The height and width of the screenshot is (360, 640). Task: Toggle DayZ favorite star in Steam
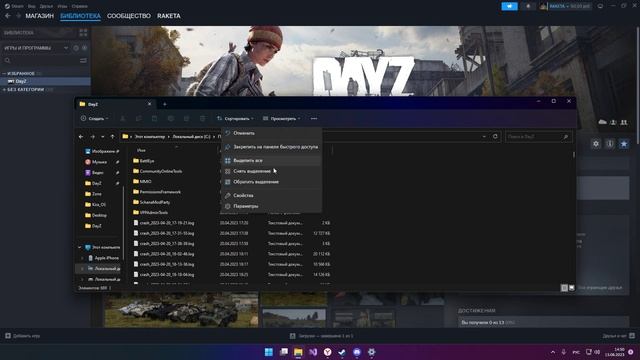(624, 144)
